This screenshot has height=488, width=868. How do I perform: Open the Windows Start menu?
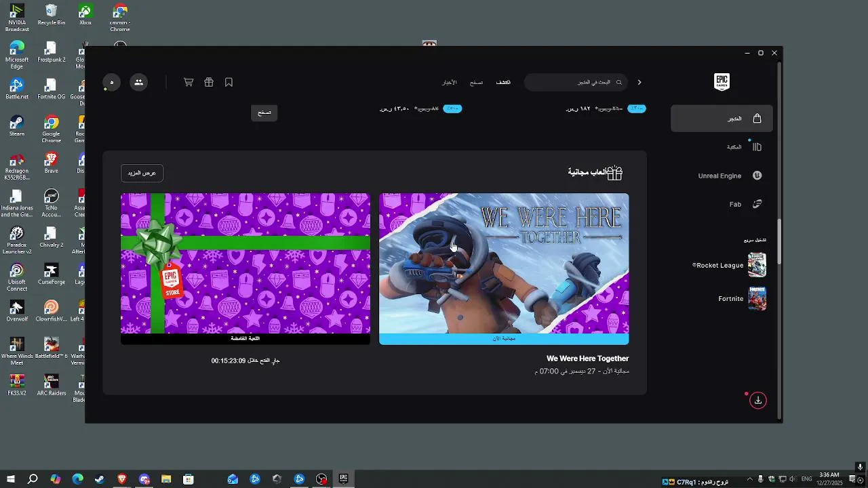click(x=11, y=479)
